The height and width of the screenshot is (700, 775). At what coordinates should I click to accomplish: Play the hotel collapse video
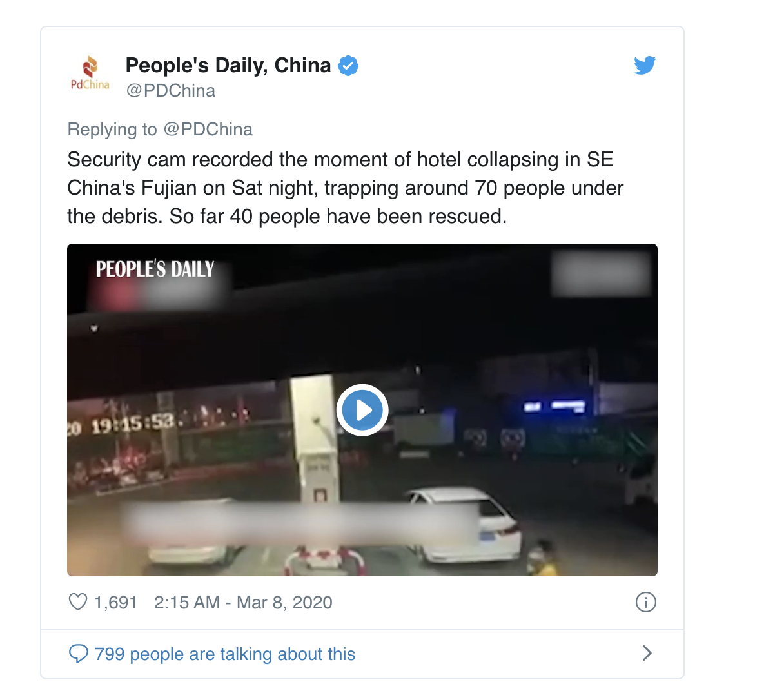tap(362, 410)
